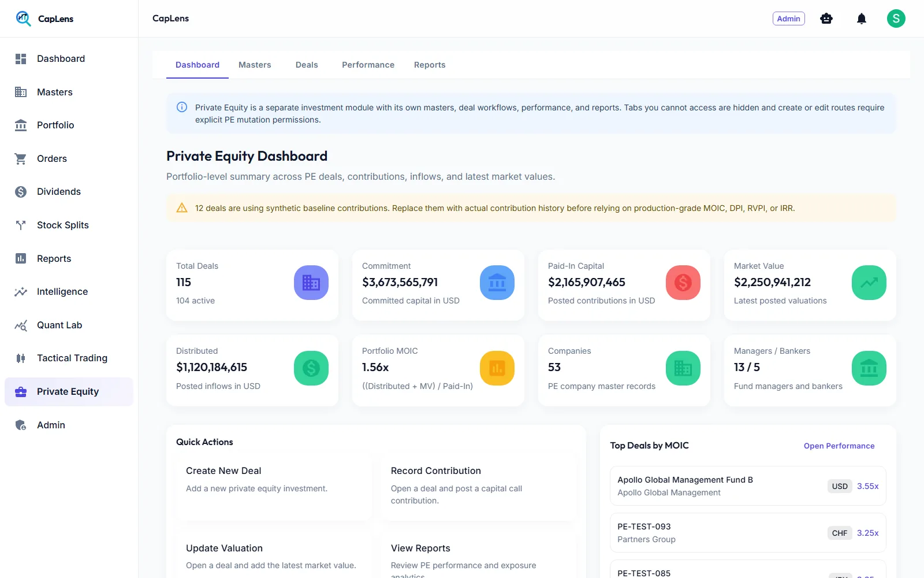The image size is (924, 578).
Task: Click the Stock Splits fork icon
Action: pos(21,225)
